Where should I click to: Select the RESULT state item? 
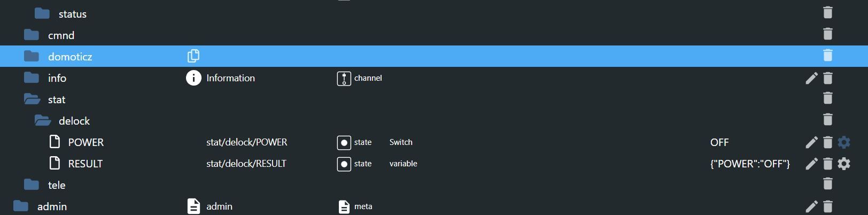pos(85,164)
